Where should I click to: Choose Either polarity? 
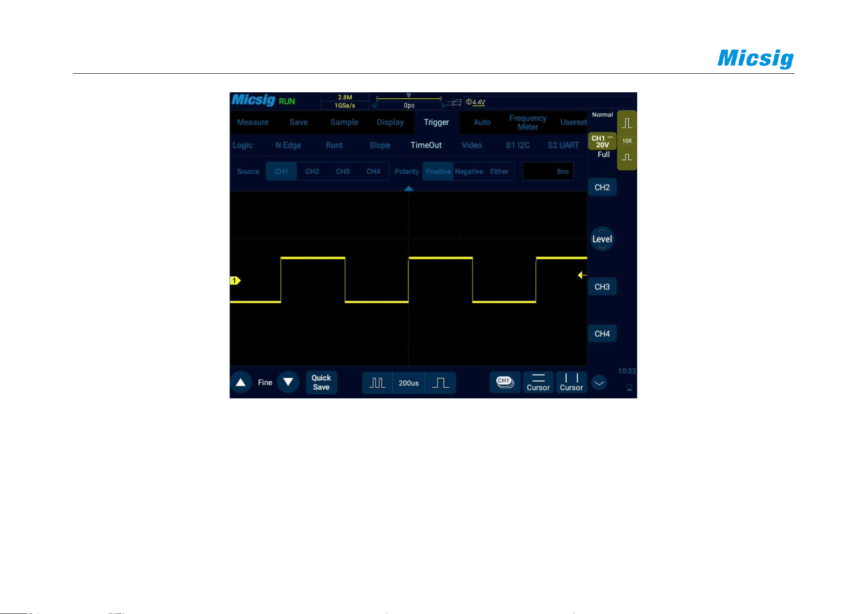click(x=499, y=172)
